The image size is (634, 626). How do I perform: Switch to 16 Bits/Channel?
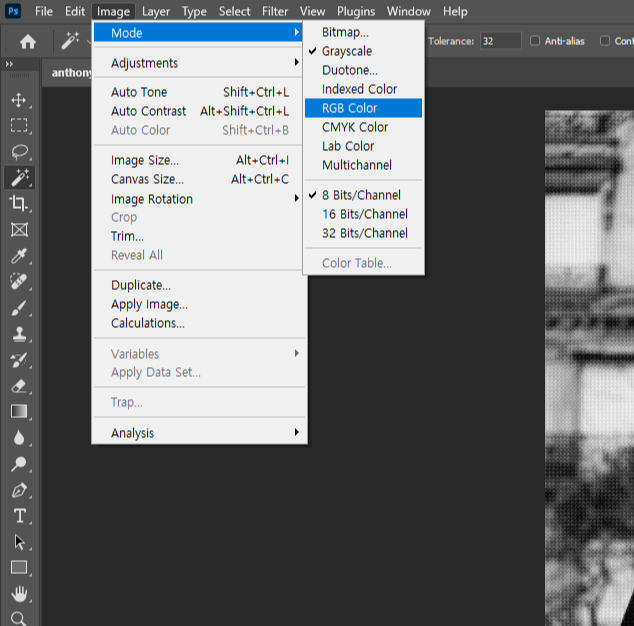coord(363,214)
